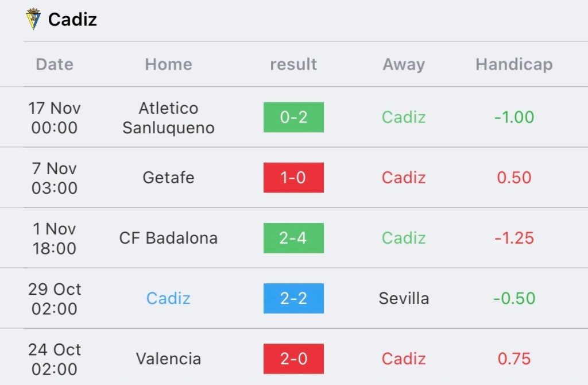Open the Cadiz team title
This screenshot has height=385, width=588.
pos(72,20)
